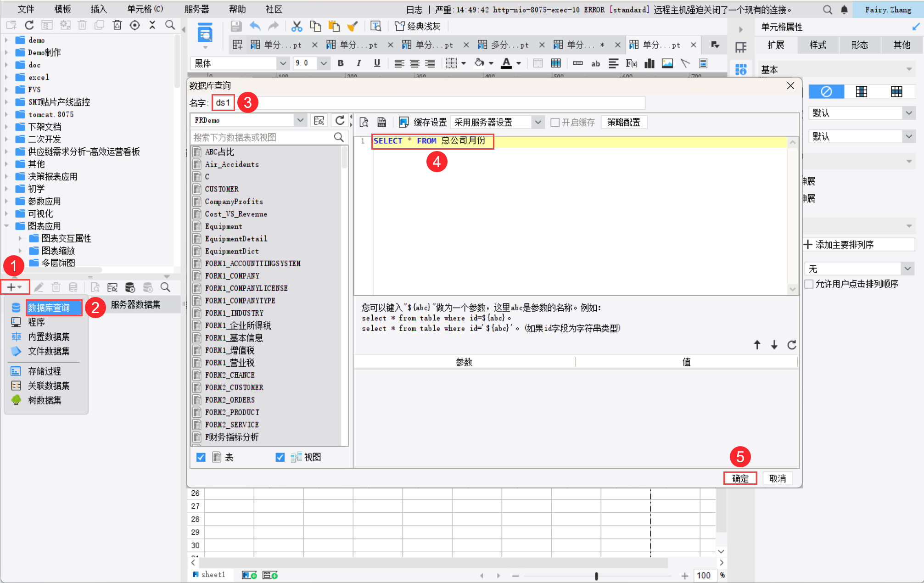The width and height of the screenshot is (924, 583).
Task: Open the FRDemo connection dropdown
Action: point(300,120)
